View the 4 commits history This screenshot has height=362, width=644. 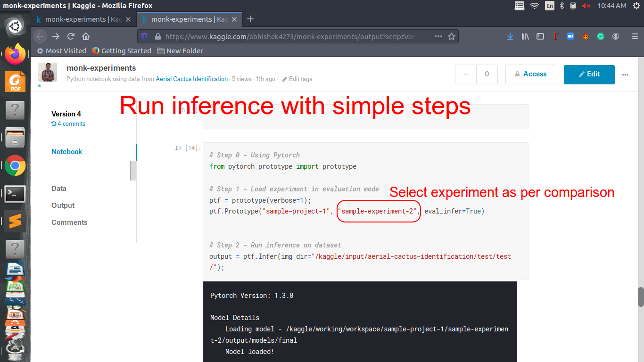coord(68,124)
